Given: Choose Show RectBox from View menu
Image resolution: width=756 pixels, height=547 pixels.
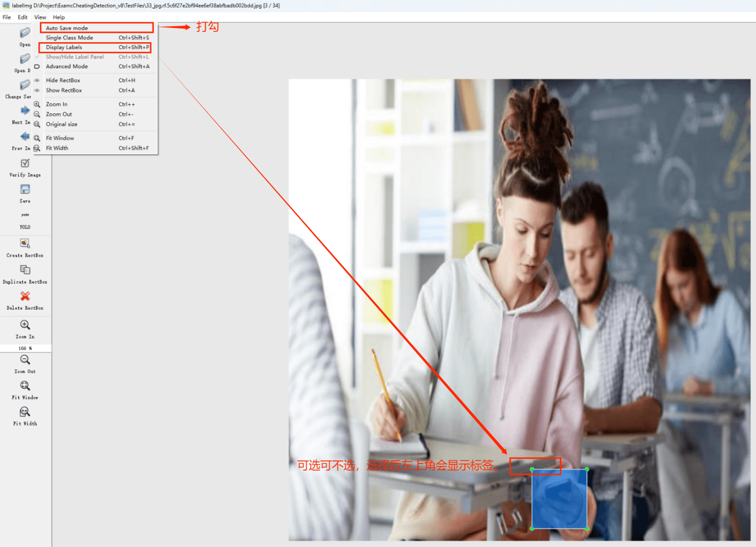Looking at the screenshot, I should coord(95,90).
